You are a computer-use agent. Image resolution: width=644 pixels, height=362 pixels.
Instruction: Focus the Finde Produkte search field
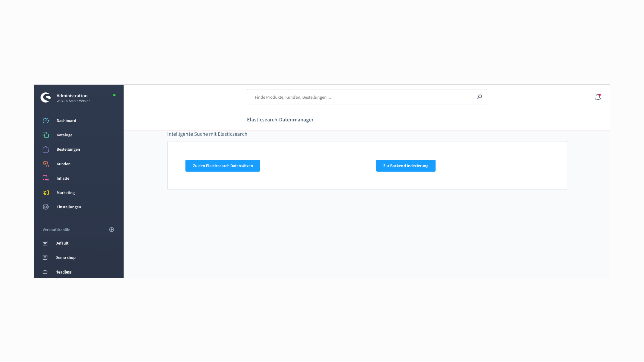tap(362, 97)
